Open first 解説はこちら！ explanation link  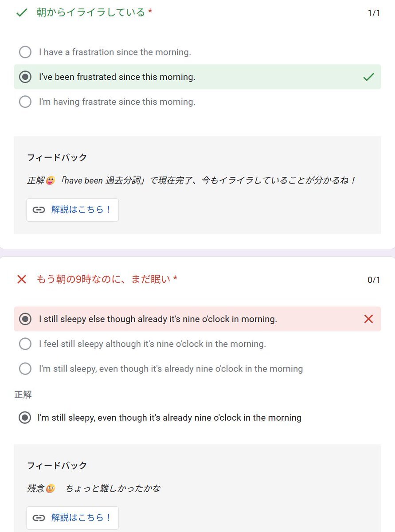(72, 210)
